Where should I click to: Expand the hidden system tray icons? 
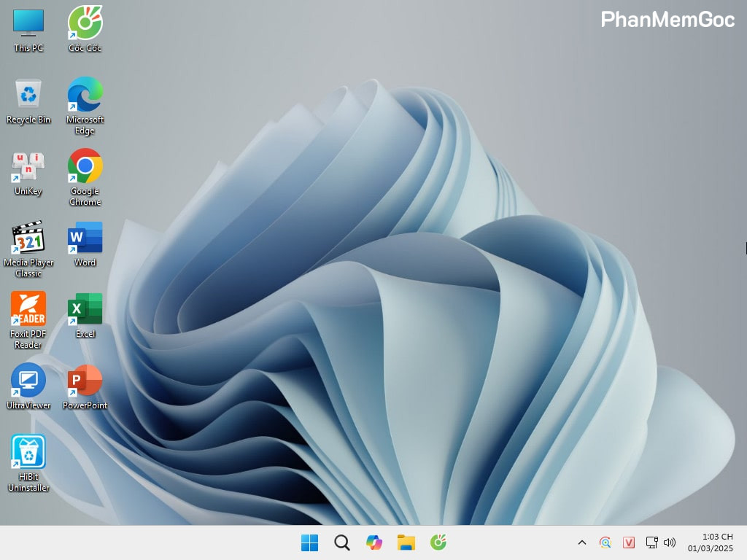pyautogui.click(x=581, y=542)
